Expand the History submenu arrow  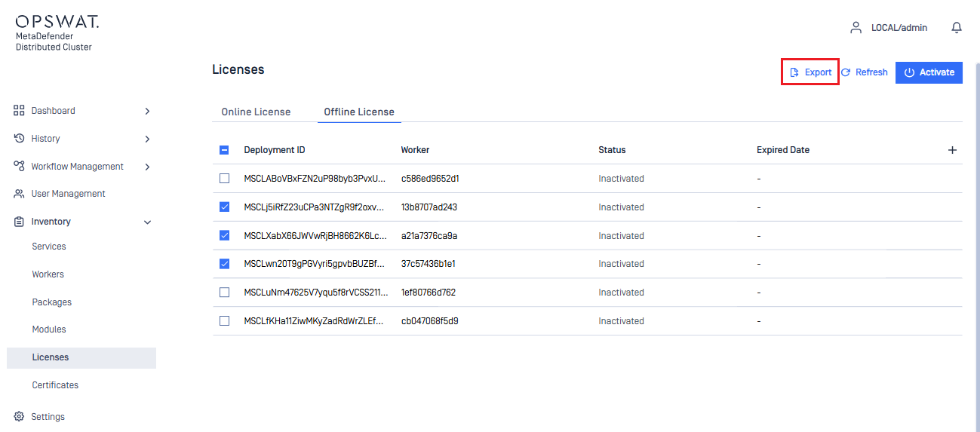point(147,139)
